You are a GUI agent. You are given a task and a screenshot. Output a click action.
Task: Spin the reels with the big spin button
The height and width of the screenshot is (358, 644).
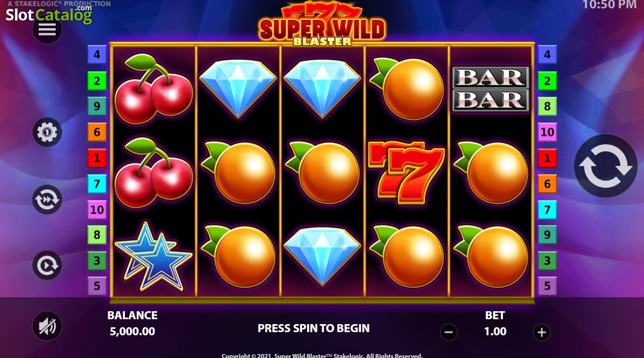point(606,166)
